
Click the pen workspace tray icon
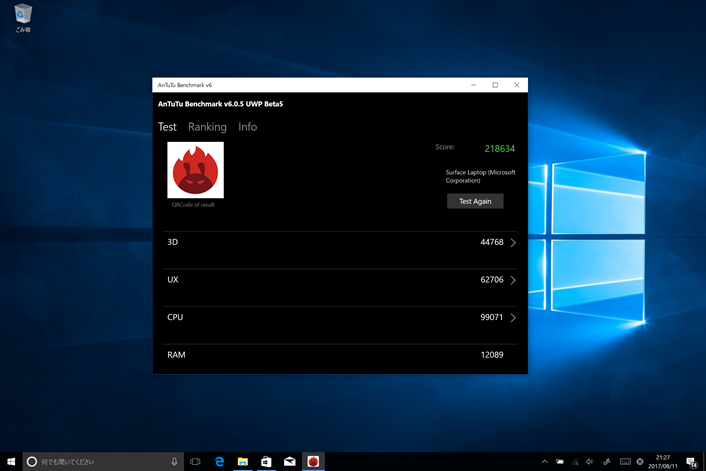pos(606,462)
